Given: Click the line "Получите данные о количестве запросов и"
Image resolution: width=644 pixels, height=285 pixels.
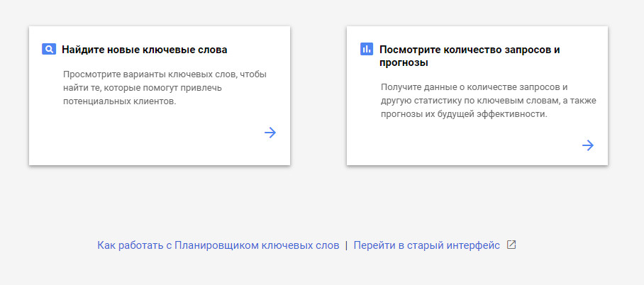Looking at the screenshot, I should tap(474, 87).
